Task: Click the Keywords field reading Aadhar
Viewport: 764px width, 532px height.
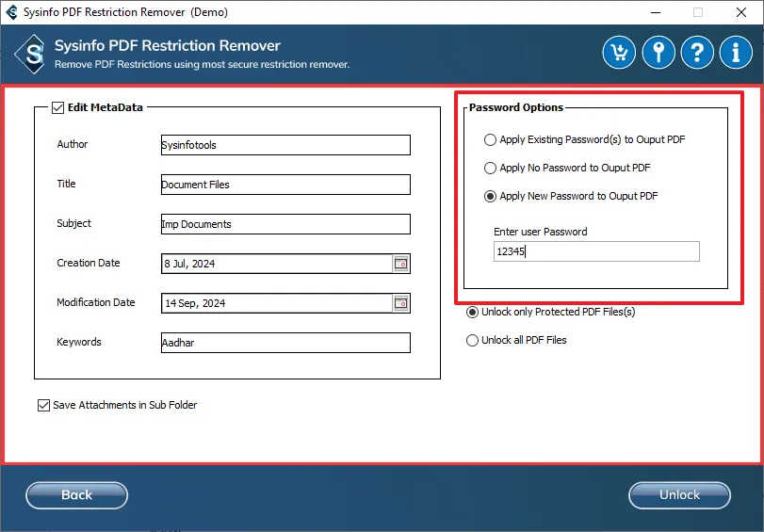Action: (x=285, y=343)
